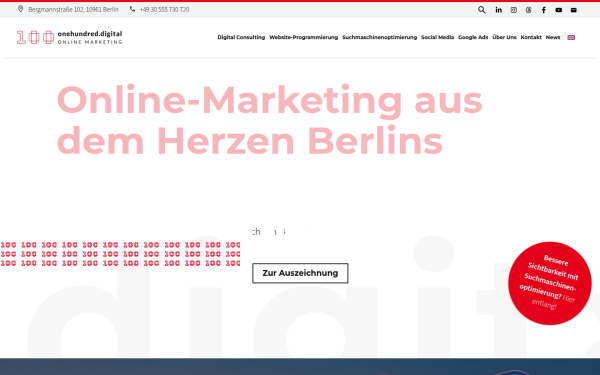Open the search magnifier icon

[x=481, y=10]
